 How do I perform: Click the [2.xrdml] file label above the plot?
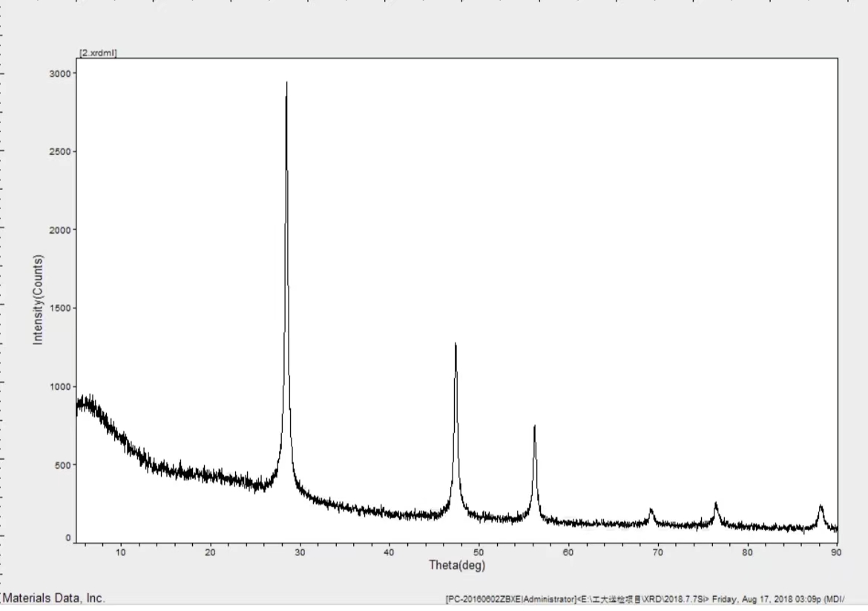coord(98,53)
